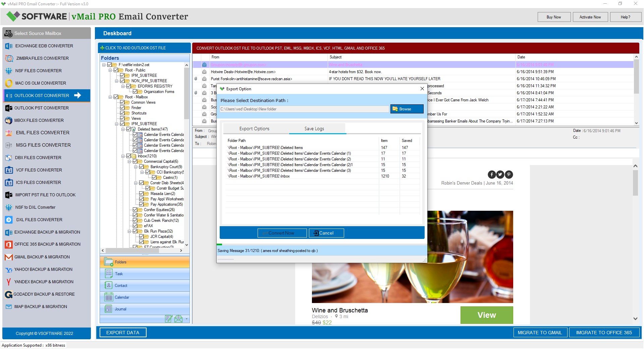The image size is (644, 349).
Task: Open the navigation pane options dropdown arrow
Action: tap(186, 319)
